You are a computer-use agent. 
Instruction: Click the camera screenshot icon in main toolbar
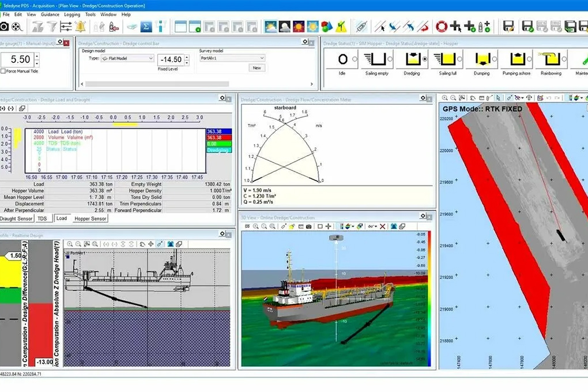pyautogui.click(x=3, y=26)
